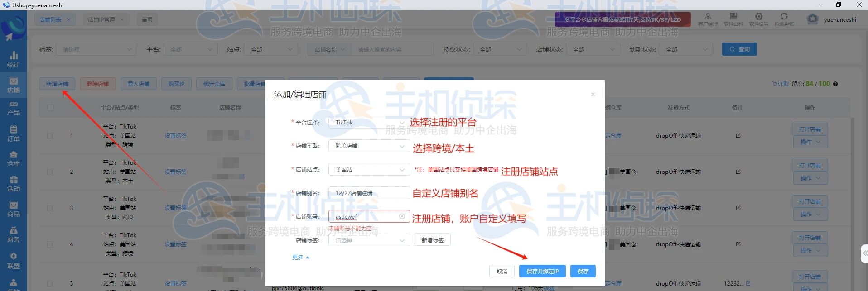Click the 取消 cancel button

point(502,271)
